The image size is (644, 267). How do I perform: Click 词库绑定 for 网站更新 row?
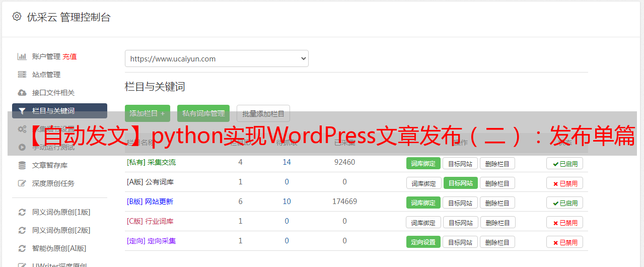[423, 203]
